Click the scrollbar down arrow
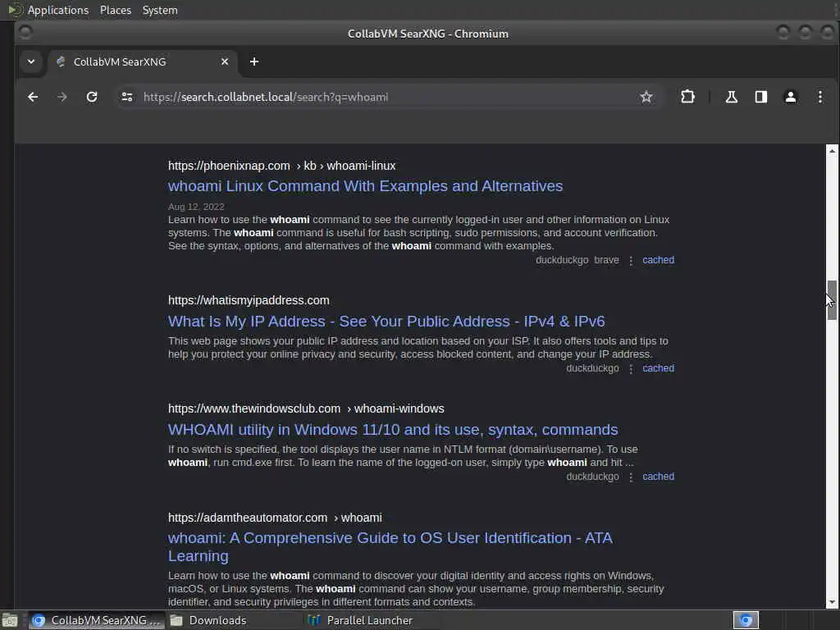The height and width of the screenshot is (630, 840). tap(832, 602)
